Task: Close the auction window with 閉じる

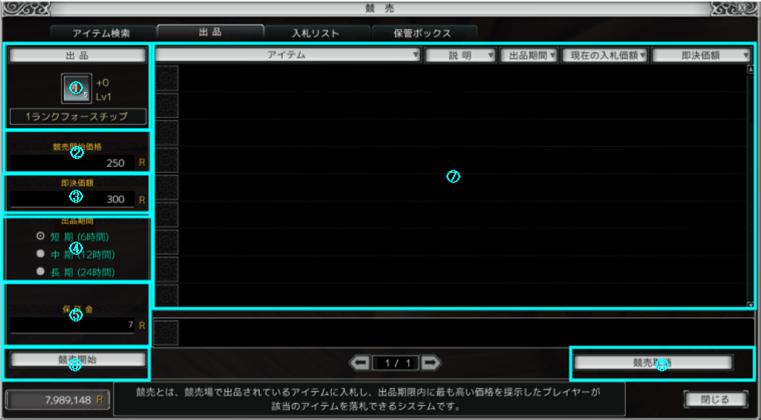Action: 715,400
